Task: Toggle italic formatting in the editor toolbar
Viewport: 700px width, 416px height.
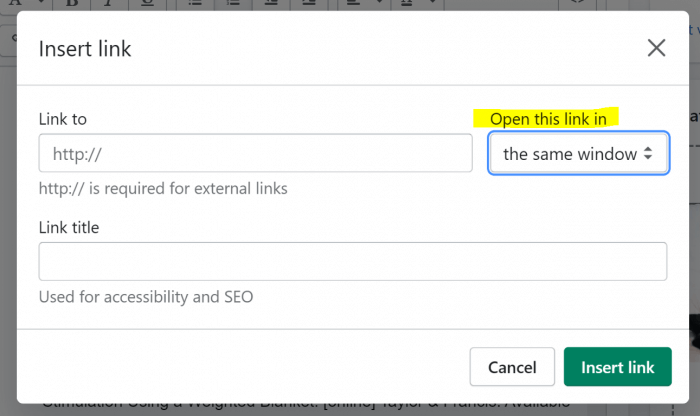Action: (x=109, y=4)
